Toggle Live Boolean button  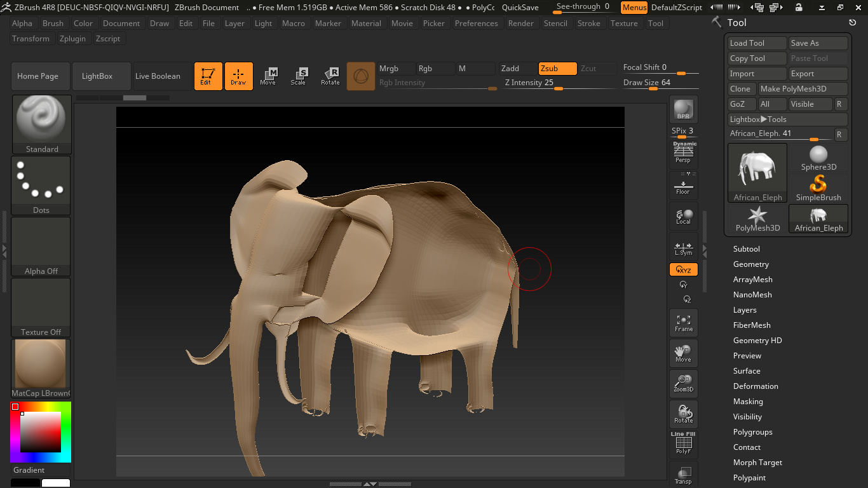pyautogui.click(x=161, y=76)
